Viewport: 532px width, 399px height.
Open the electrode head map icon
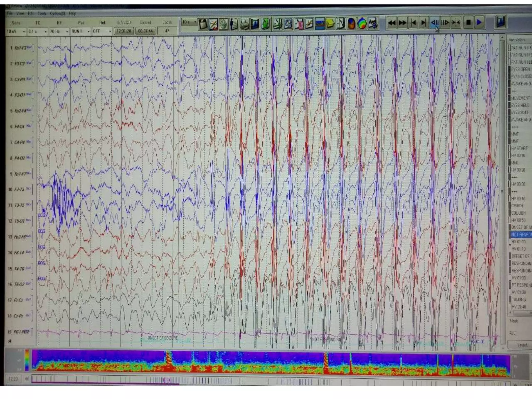[x=223, y=24]
